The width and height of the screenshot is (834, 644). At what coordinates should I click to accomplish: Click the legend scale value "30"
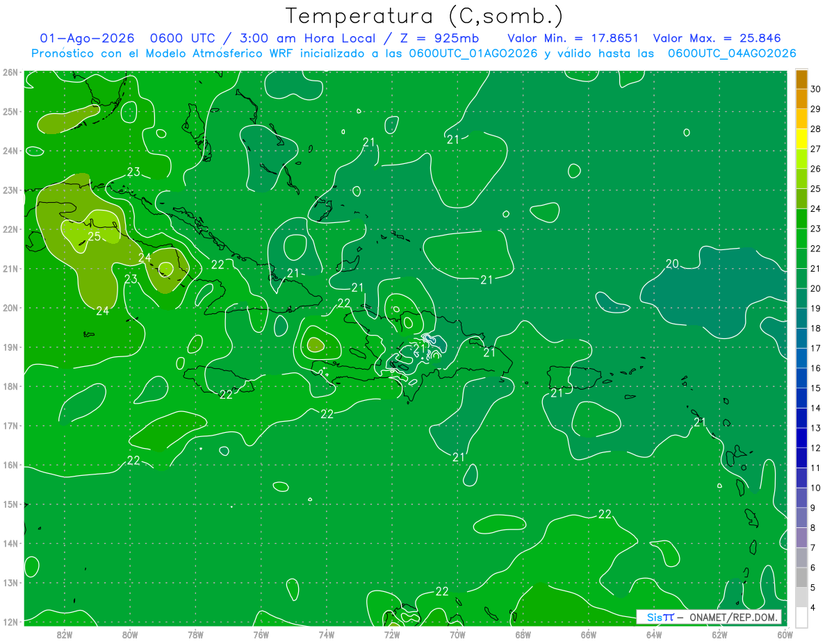point(815,89)
